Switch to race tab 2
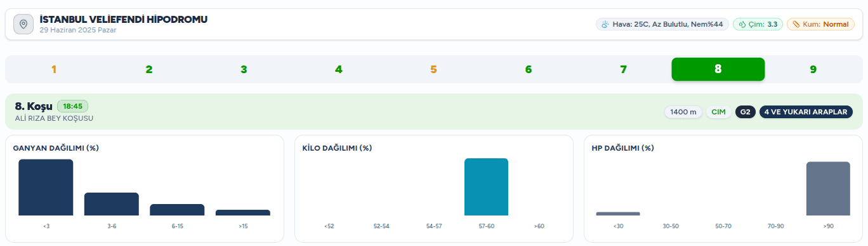 pos(148,69)
